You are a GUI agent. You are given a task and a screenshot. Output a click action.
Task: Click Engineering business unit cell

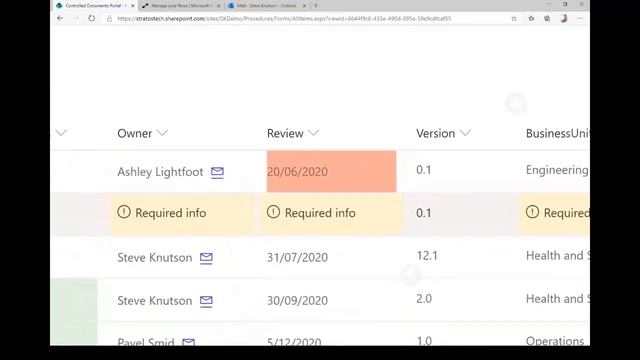point(557,170)
